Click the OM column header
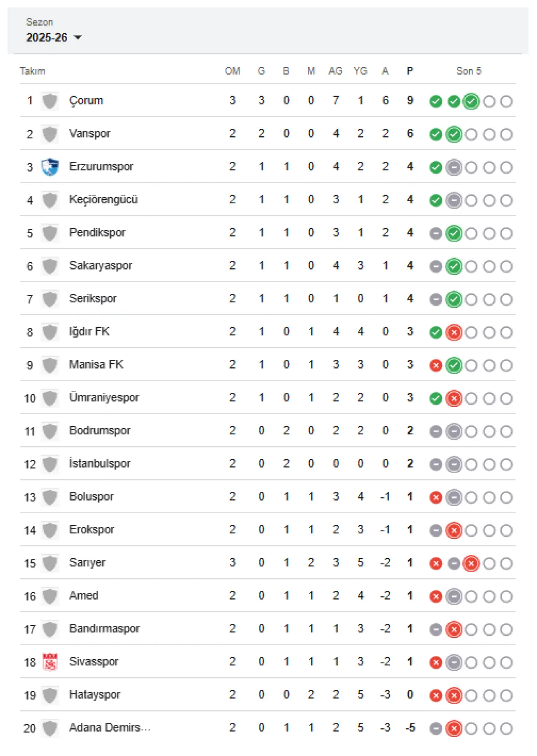The width and height of the screenshot is (537, 756). tap(232, 71)
